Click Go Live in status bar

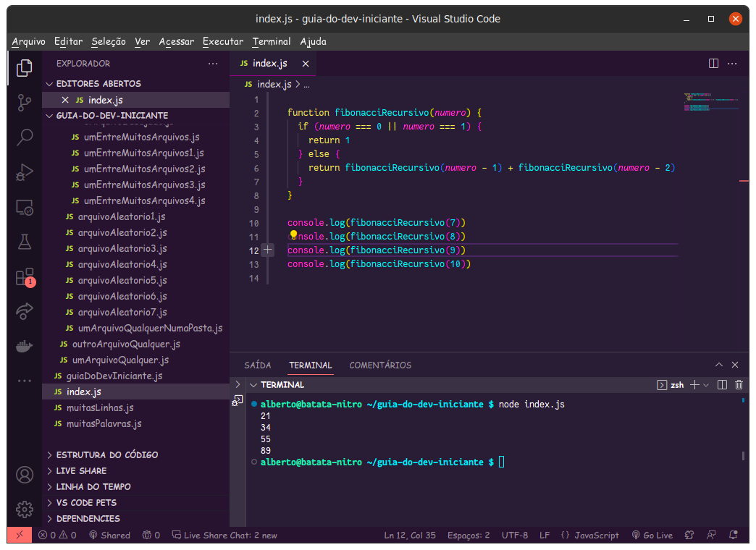652,536
